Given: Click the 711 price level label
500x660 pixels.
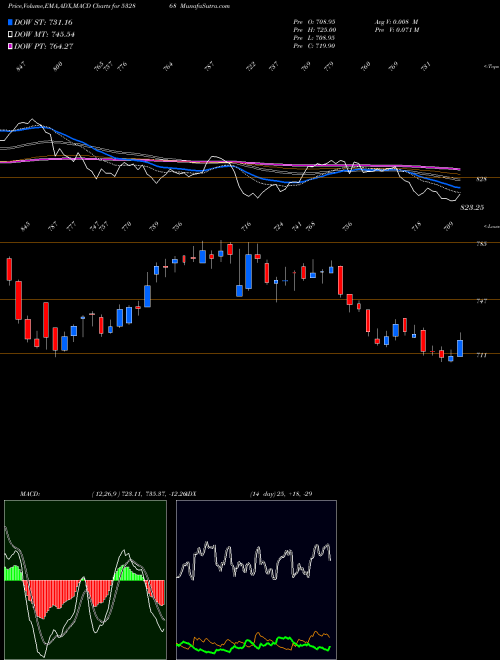Looking at the screenshot, I should [481, 355].
